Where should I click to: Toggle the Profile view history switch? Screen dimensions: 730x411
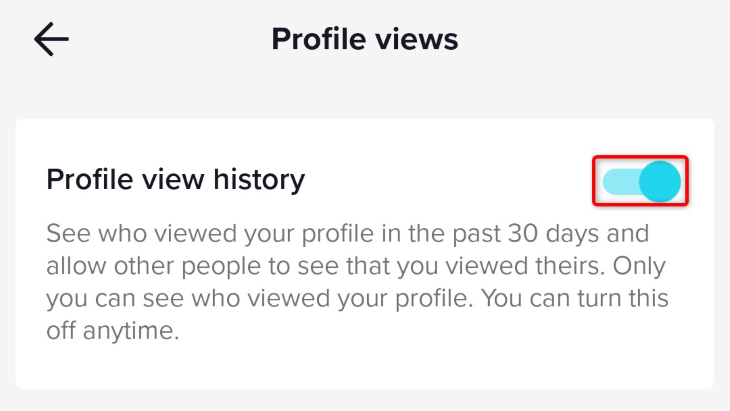[x=641, y=181]
